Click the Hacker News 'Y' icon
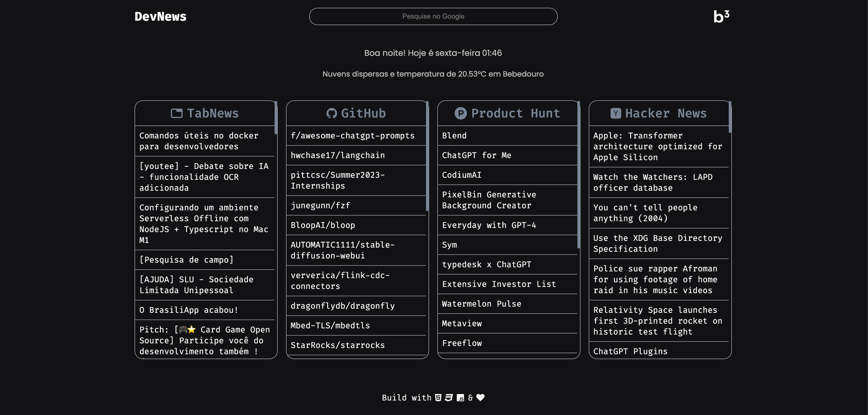 (x=616, y=113)
